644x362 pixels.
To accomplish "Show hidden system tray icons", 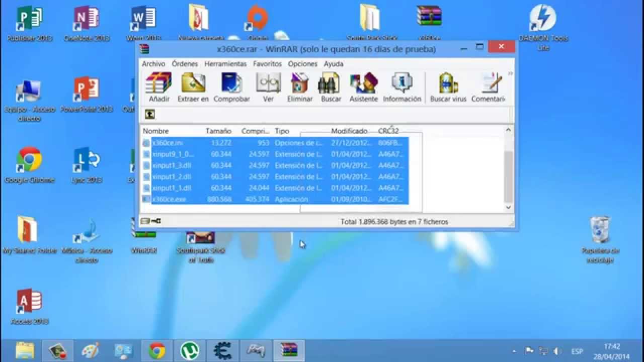I will click(x=514, y=351).
